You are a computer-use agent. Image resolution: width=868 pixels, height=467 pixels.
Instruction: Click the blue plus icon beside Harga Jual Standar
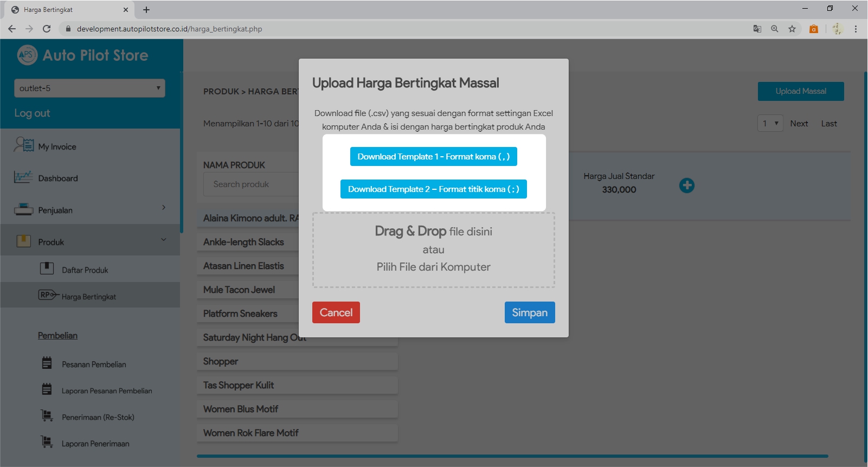click(686, 185)
